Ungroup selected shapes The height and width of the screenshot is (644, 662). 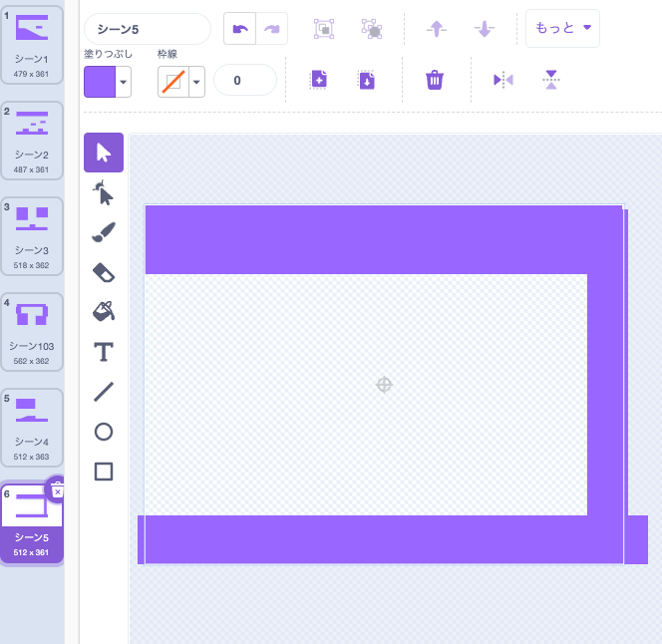click(x=372, y=29)
